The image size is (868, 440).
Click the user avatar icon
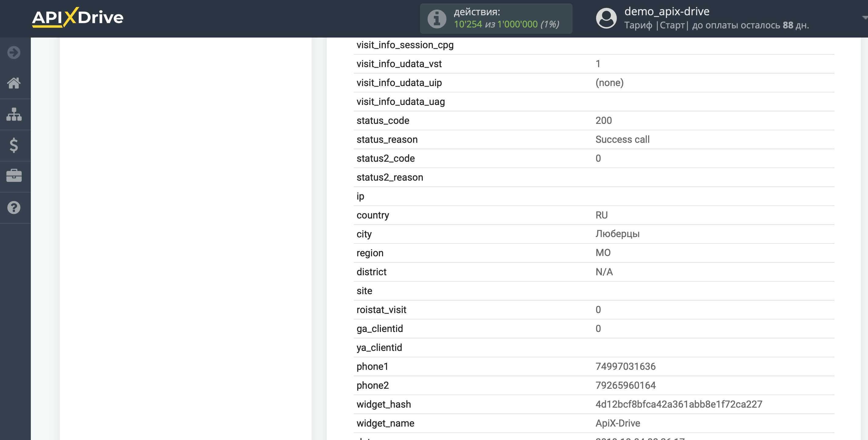point(606,18)
